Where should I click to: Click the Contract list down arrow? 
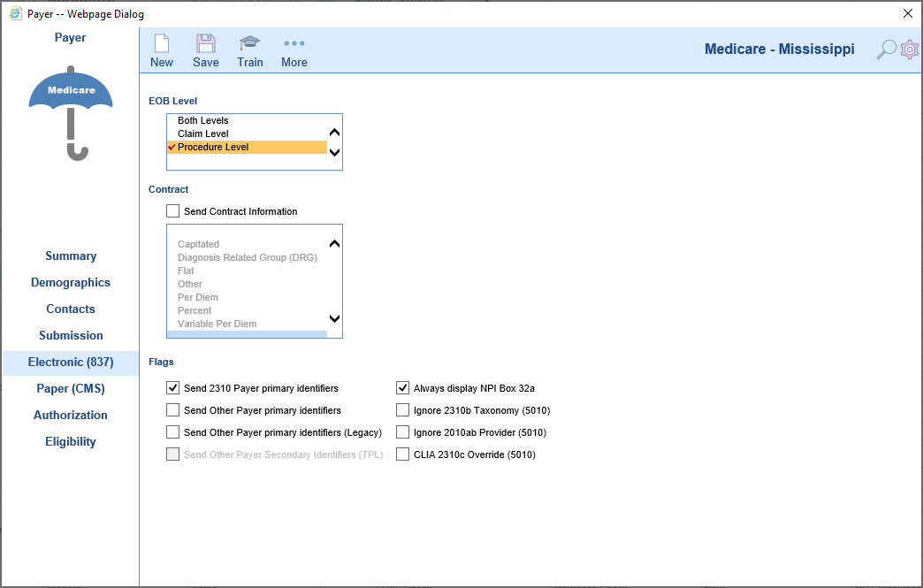pos(334,318)
